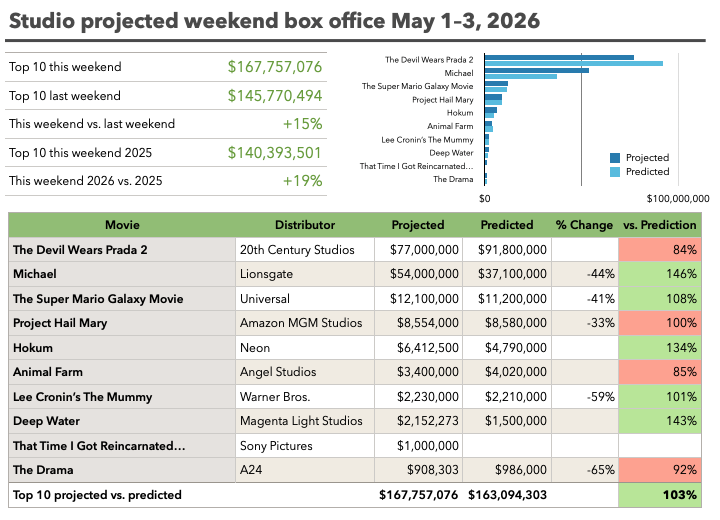Click the % Change column header
The width and height of the screenshot is (720, 520).
tap(585, 225)
